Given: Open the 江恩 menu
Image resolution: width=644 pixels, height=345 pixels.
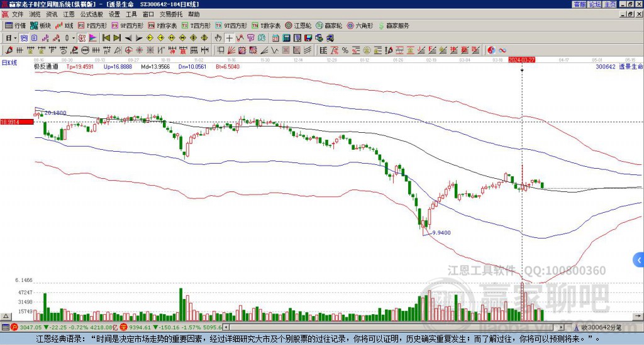Looking at the screenshot, I should coord(69,14).
